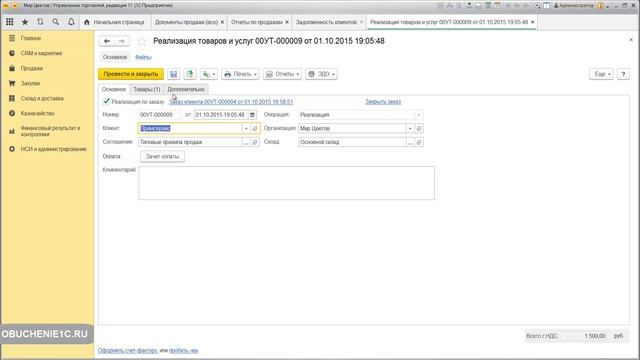Viewport: 640px width, 360px height.
Task: Click inside the Комментарий text area
Action: [x=287, y=183]
